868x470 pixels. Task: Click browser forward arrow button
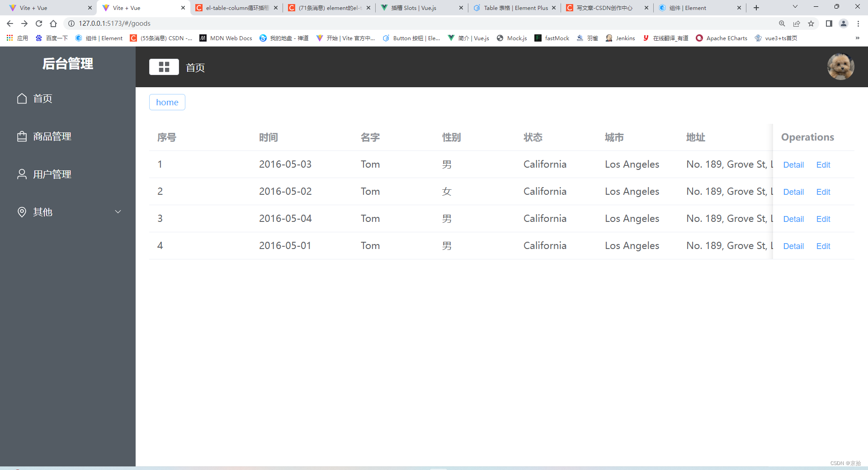coord(24,23)
